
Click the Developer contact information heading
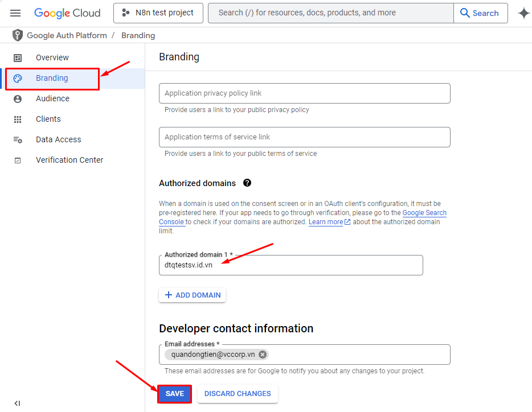(236, 328)
